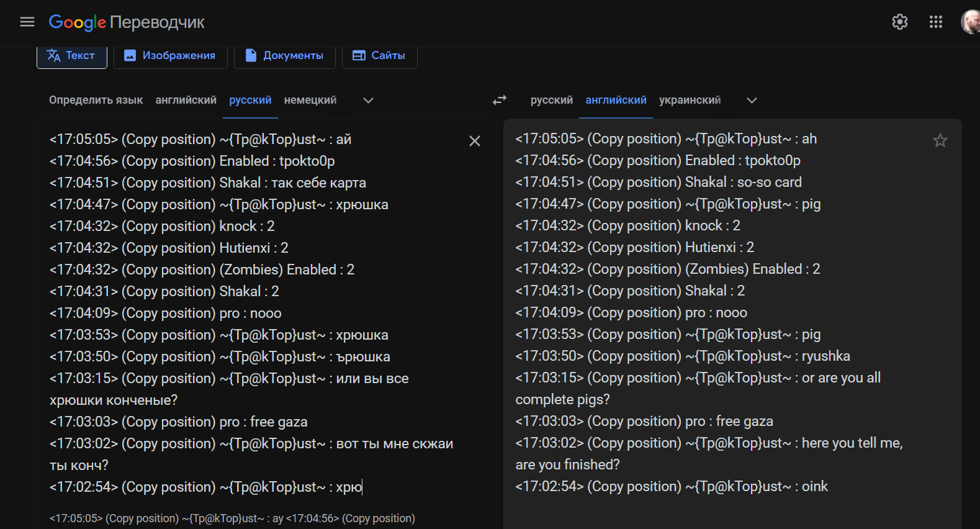The height and width of the screenshot is (529, 980).
Task: Select Определить язык as source
Action: pyautogui.click(x=96, y=100)
